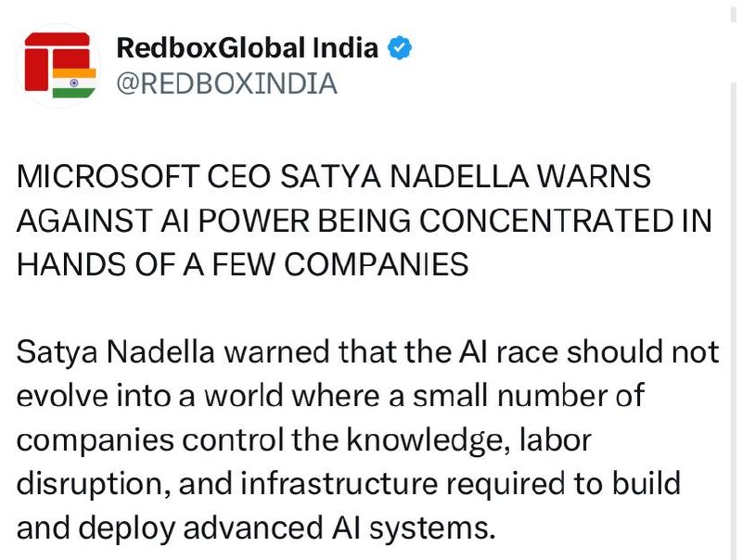Click the Indian flag in the avatar logo

[x=74, y=83]
